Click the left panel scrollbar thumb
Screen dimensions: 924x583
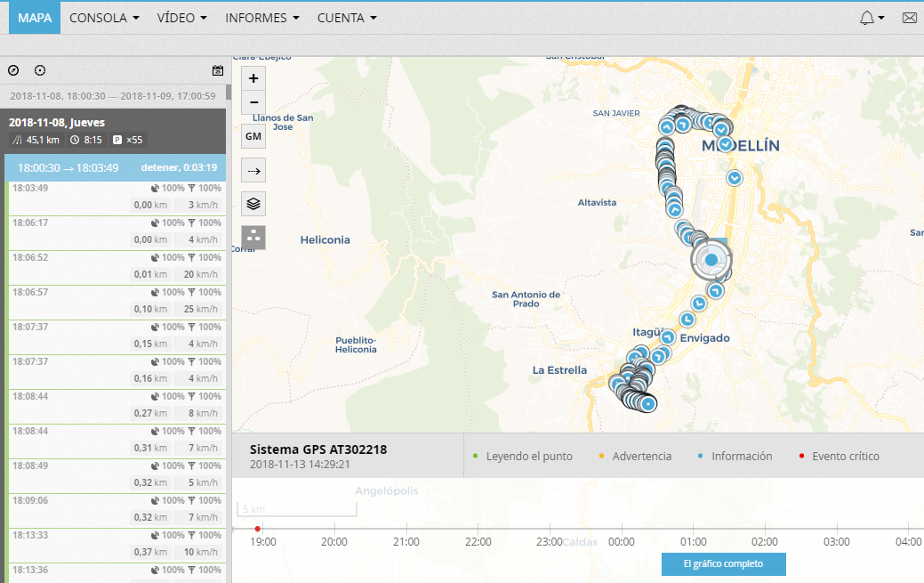tap(228, 93)
